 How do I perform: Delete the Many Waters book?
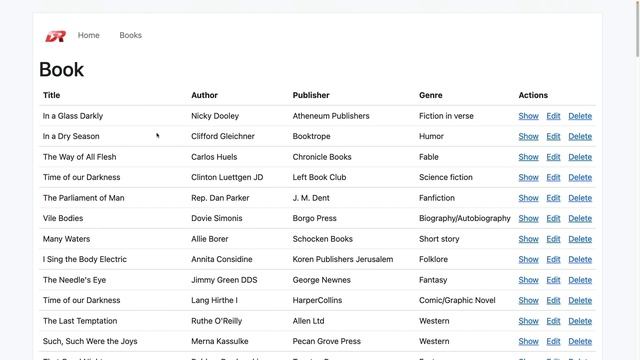580,239
